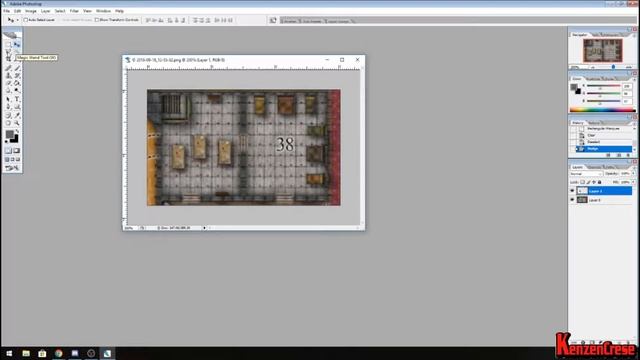Open Brushes tab in palette well
This screenshot has height=360, width=640.
click(289, 21)
